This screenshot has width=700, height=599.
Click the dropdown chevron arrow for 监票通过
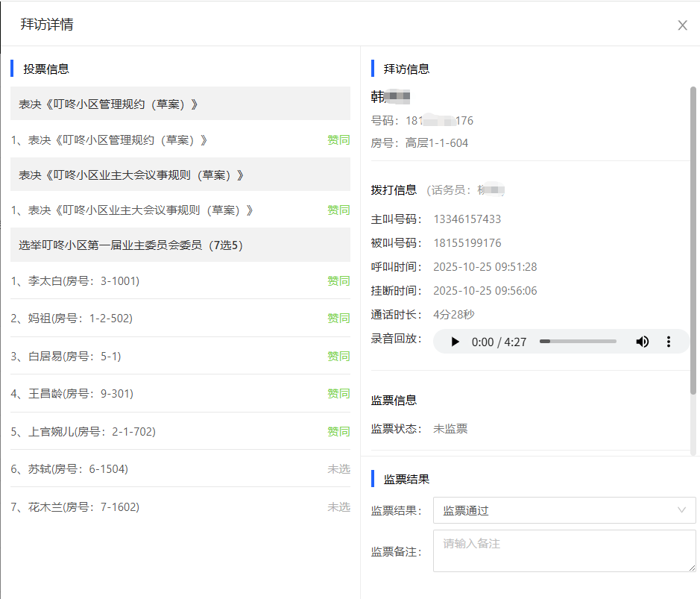tap(681, 510)
